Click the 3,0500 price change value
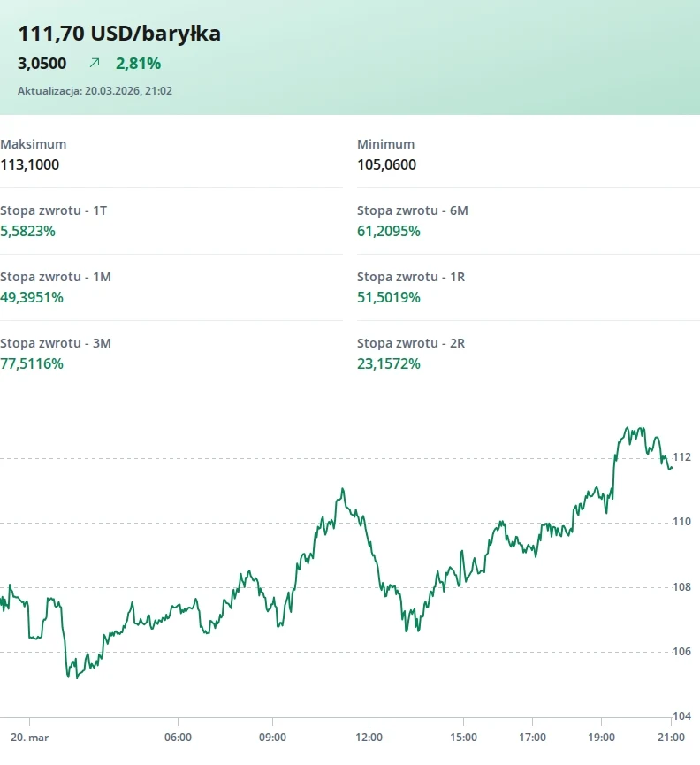 [42, 64]
